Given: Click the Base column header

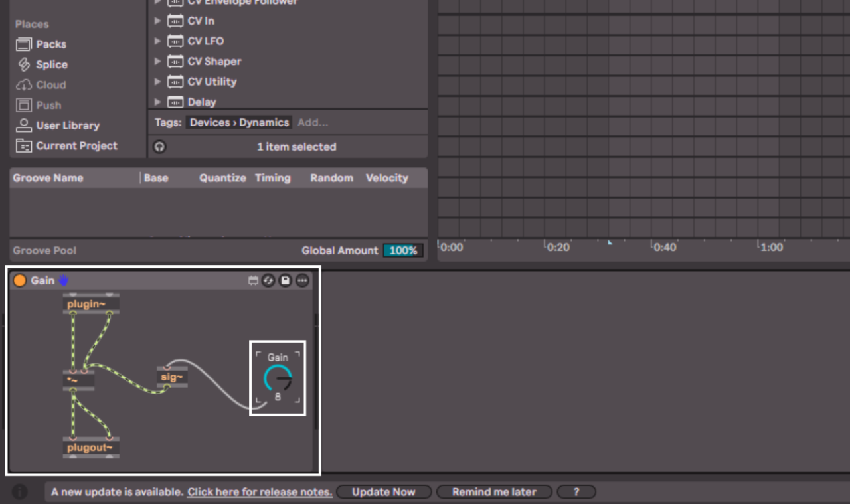Looking at the screenshot, I should point(156,178).
